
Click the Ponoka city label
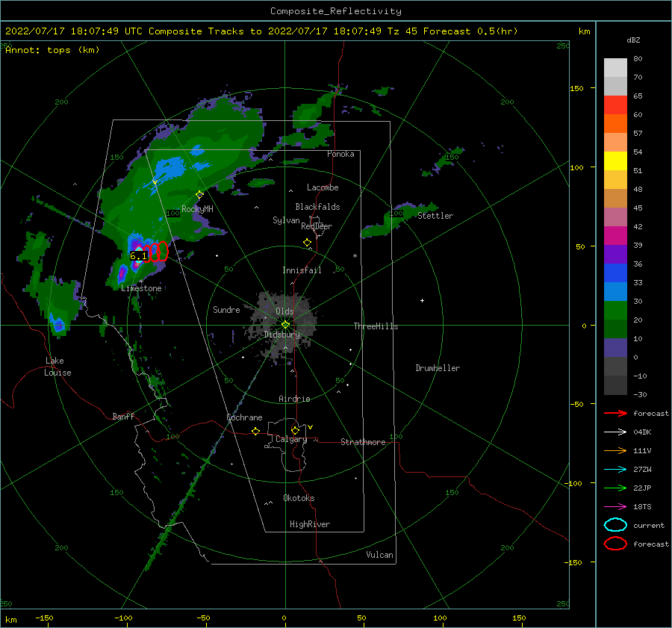pos(340,154)
